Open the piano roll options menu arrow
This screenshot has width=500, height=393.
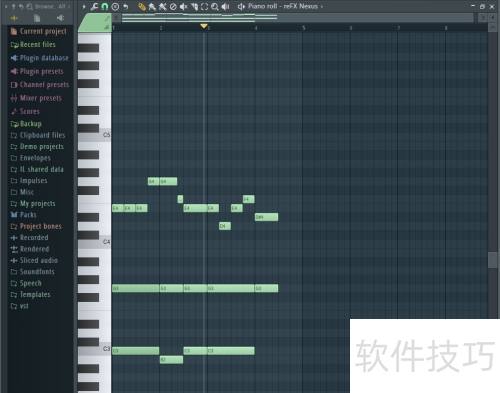click(84, 6)
